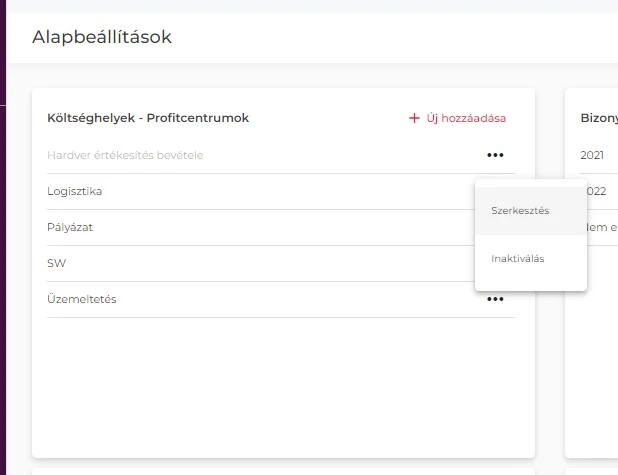Click the truncated Bizony card heading
The image size is (618, 475).
tap(599, 118)
